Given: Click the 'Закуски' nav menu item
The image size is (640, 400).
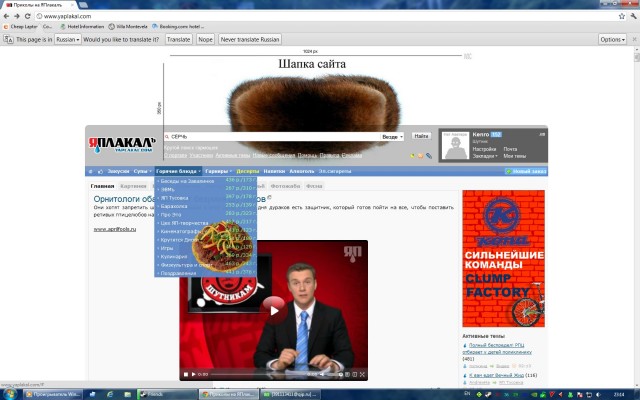Looking at the screenshot, I should coord(118,171).
